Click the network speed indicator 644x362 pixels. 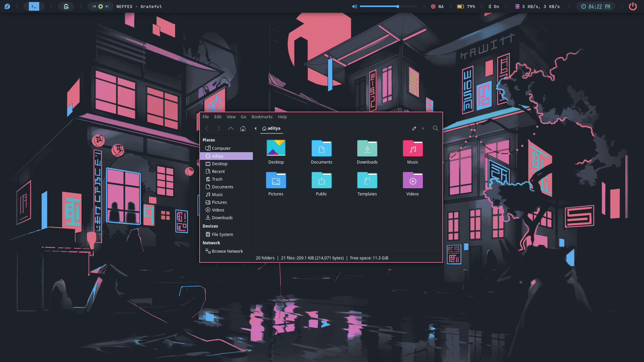(537, 6)
